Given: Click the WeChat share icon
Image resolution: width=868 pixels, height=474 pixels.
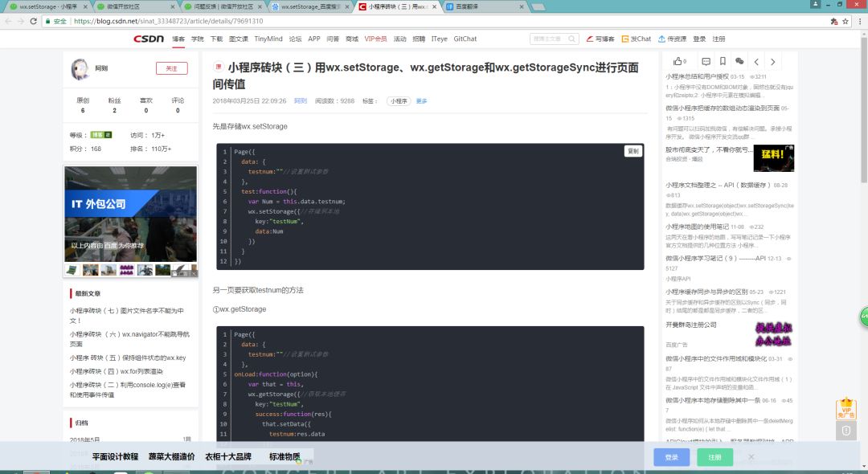Looking at the screenshot, I should click(x=739, y=61).
